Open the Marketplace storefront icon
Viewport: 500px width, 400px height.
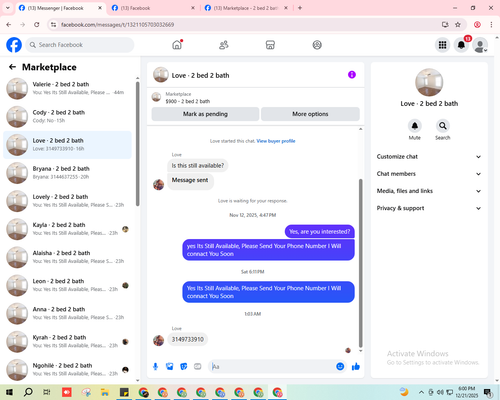(270, 45)
